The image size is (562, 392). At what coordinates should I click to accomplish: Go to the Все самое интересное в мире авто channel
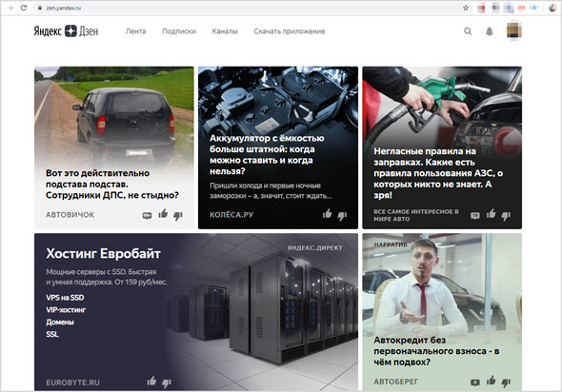click(x=416, y=215)
